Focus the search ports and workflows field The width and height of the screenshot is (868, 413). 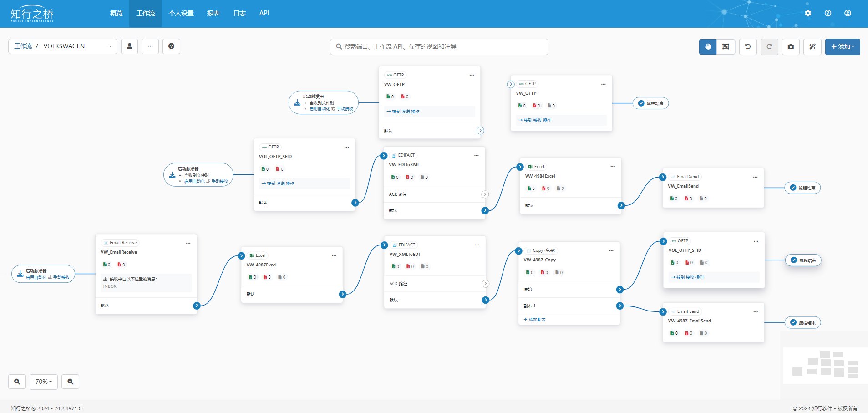pos(439,46)
